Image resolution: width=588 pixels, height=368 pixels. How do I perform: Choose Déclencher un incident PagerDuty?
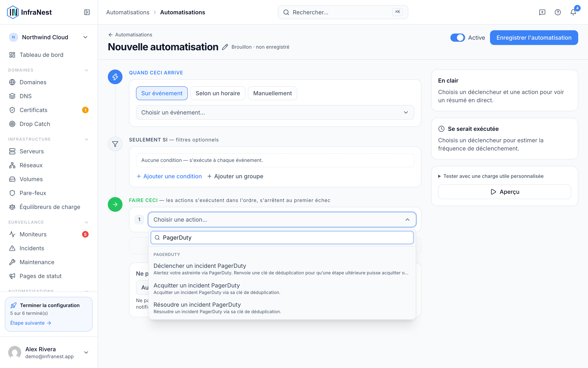click(x=282, y=269)
